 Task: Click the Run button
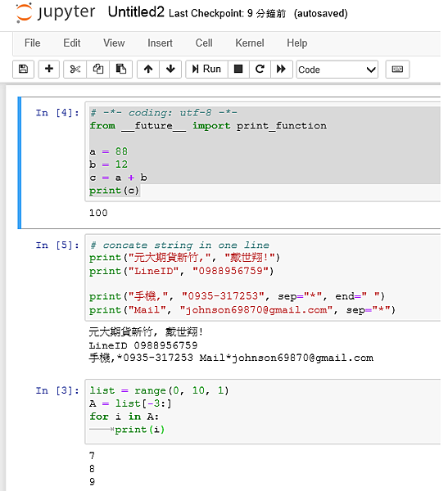click(x=207, y=69)
